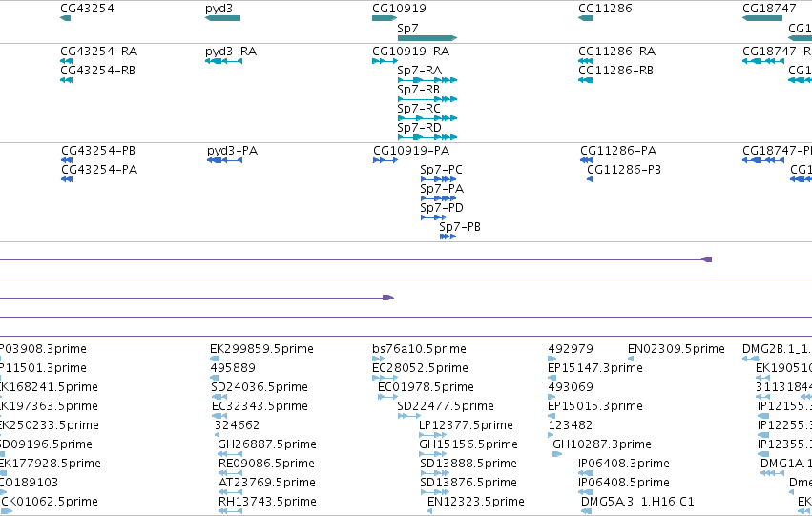Choose the Sp7-RC transcript
Screen dimensions: 812x516
(427, 118)
